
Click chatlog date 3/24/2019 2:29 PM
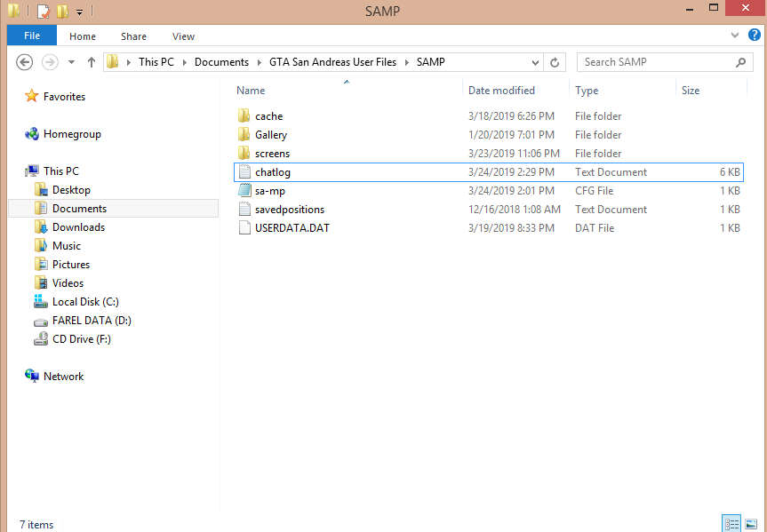[511, 172]
